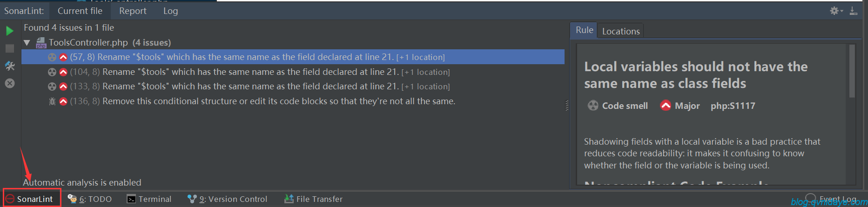
Task: Select the Rule tab
Action: 584,30
